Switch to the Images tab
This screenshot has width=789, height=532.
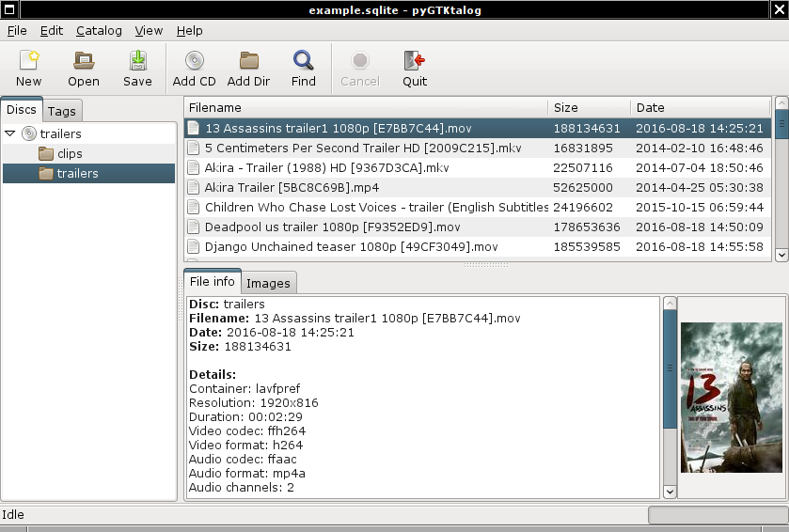[x=268, y=282]
